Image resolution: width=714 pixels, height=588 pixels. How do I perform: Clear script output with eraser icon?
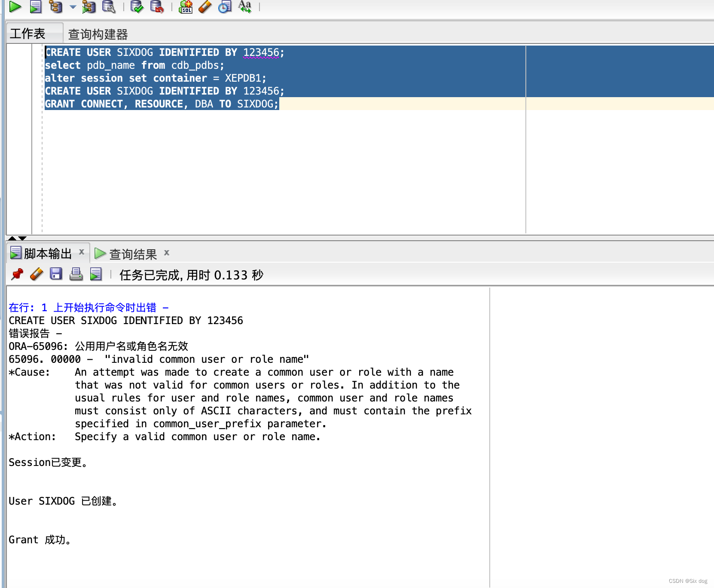[37, 274]
